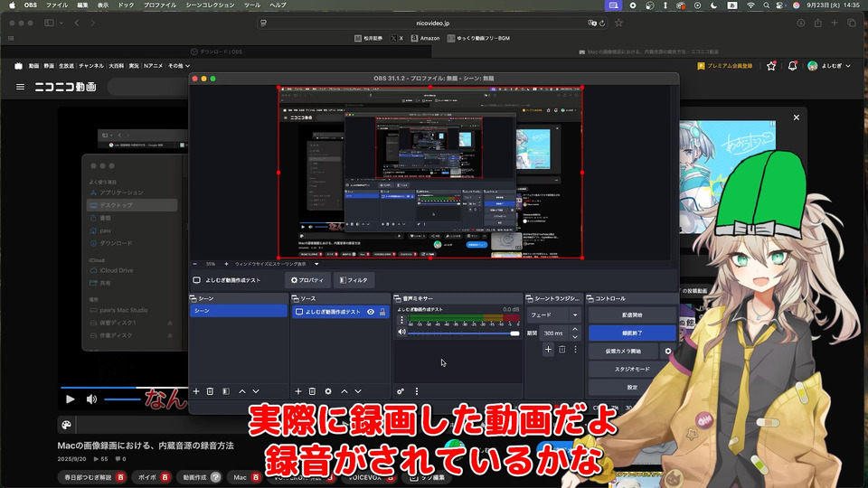Click 配信開始 to start streaming
The width and height of the screenshot is (868, 488).
pyautogui.click(x=632, y=314)
